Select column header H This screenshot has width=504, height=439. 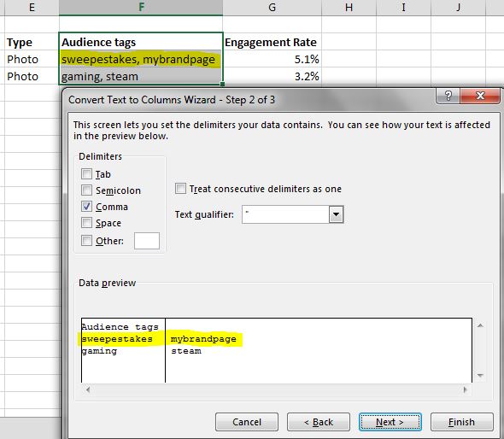coord(349,8)
